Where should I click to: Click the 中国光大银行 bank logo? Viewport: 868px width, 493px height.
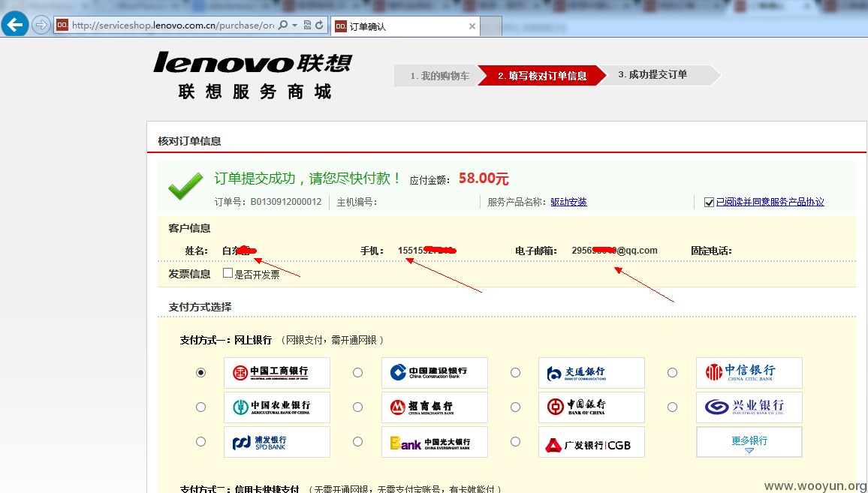coord(435,441)
